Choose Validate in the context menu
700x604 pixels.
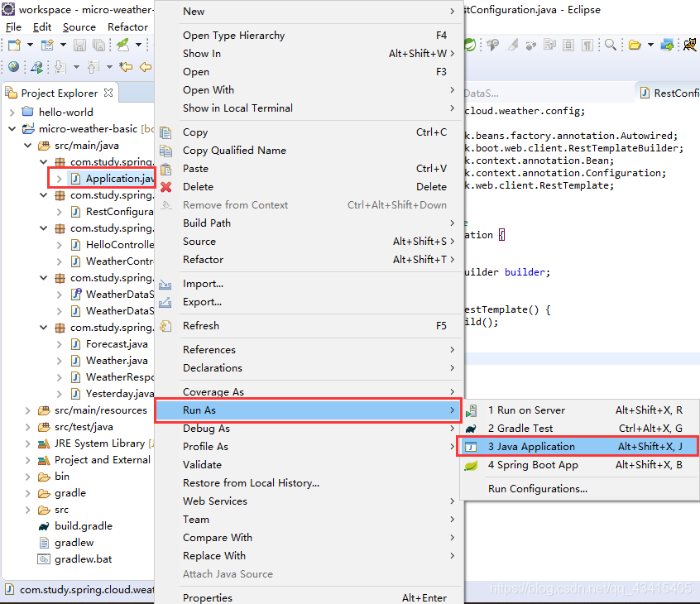coord(309,465)
